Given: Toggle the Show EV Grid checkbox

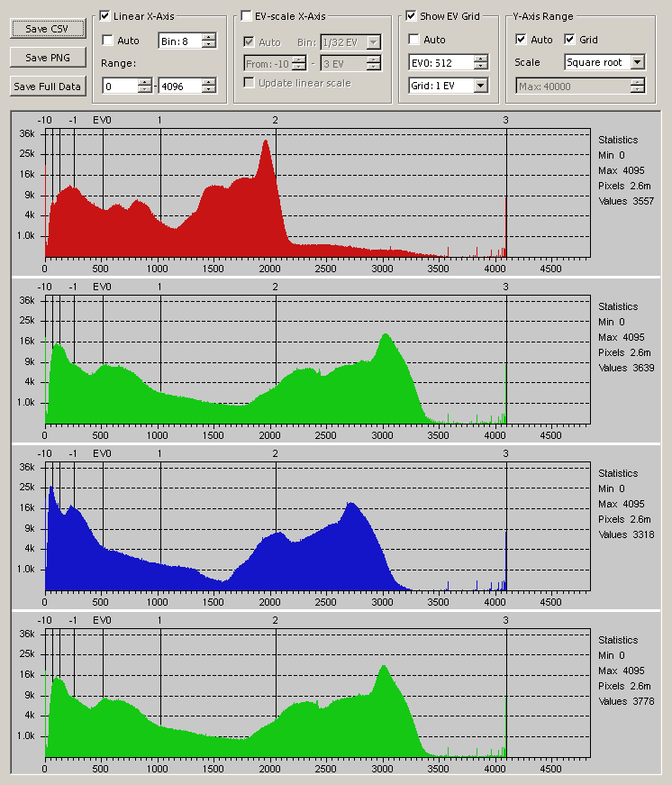Looking at the screenshot, I should click(411, 16).
